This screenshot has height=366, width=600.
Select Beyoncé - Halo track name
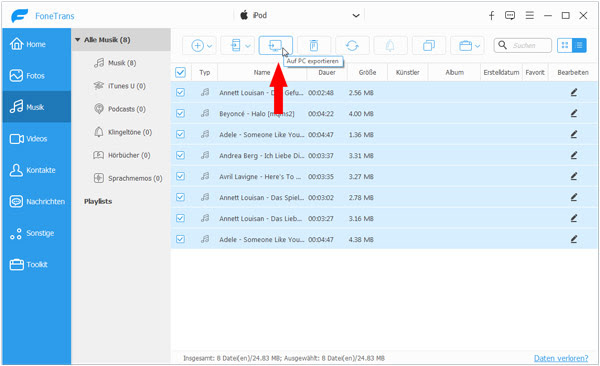257,114
